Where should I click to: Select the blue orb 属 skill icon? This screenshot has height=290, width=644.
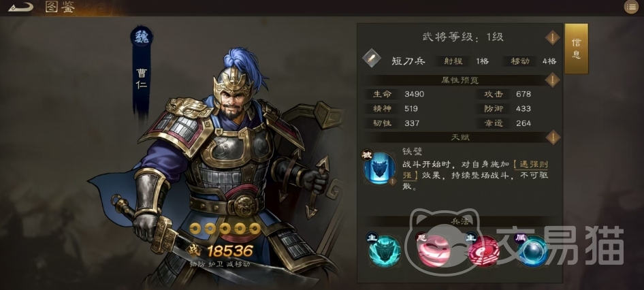pos(533,251)
